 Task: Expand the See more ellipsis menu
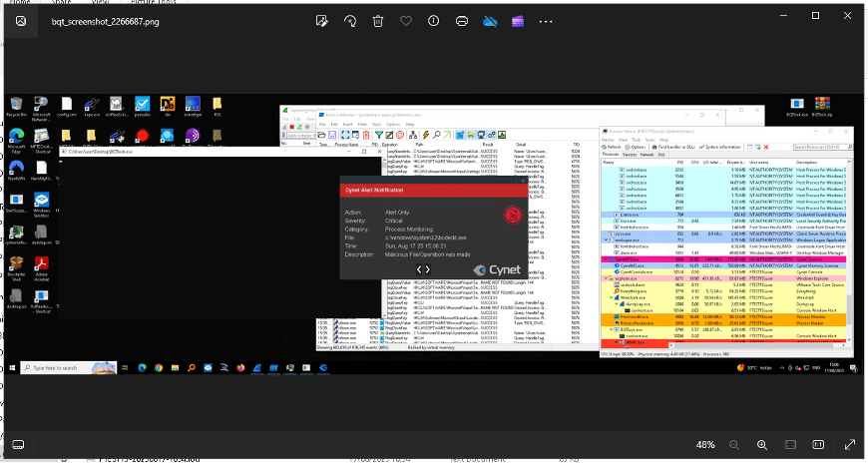(x=544, y=20)
